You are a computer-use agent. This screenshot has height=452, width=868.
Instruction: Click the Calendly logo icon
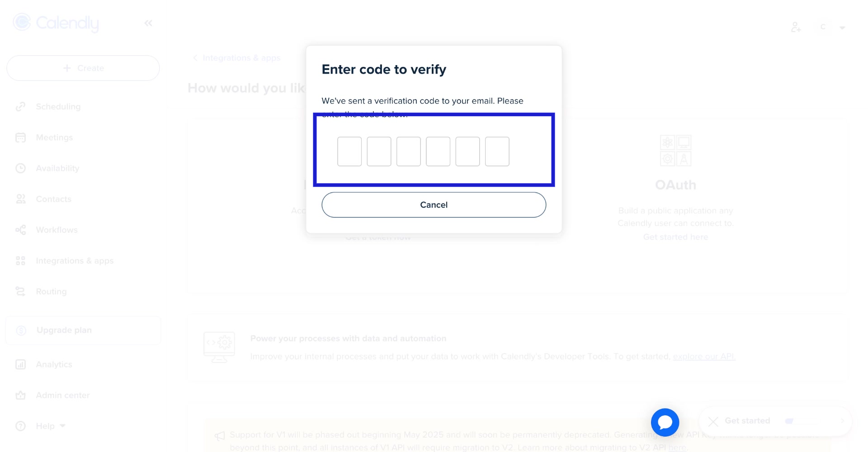[x=22, y=22]
